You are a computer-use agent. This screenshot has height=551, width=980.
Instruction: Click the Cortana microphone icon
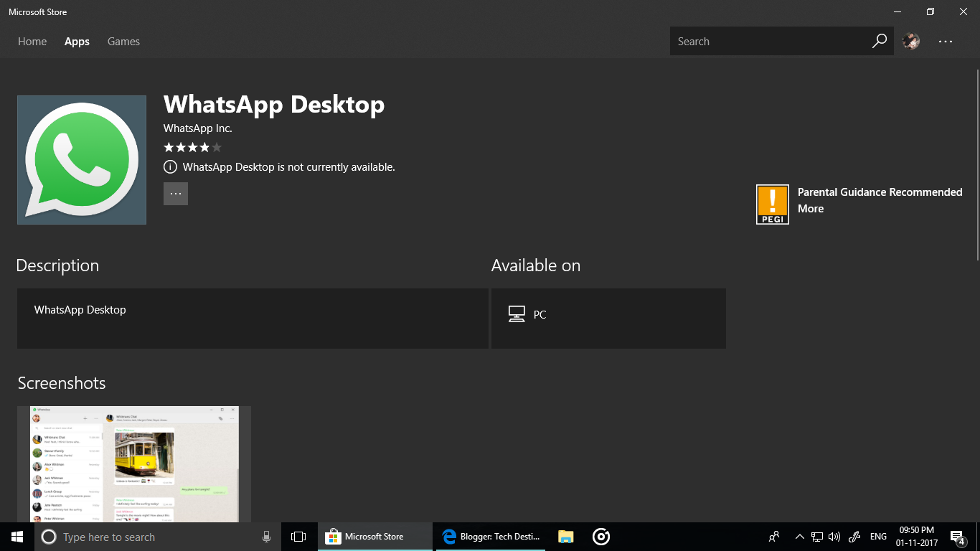266,537
